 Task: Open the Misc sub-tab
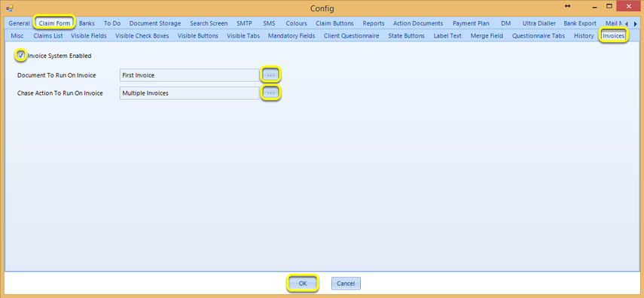coord(17,35)
